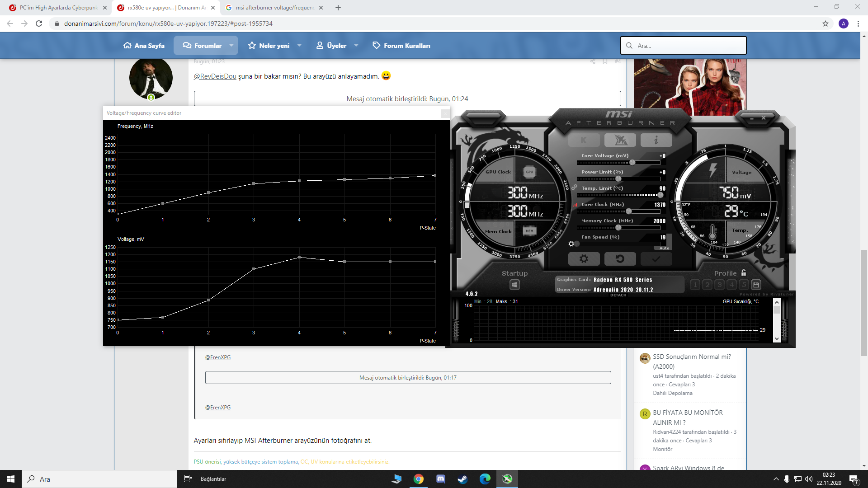Apply settings with the checkmark button
This screenshot has width=868, height=488.
point(656,259)
